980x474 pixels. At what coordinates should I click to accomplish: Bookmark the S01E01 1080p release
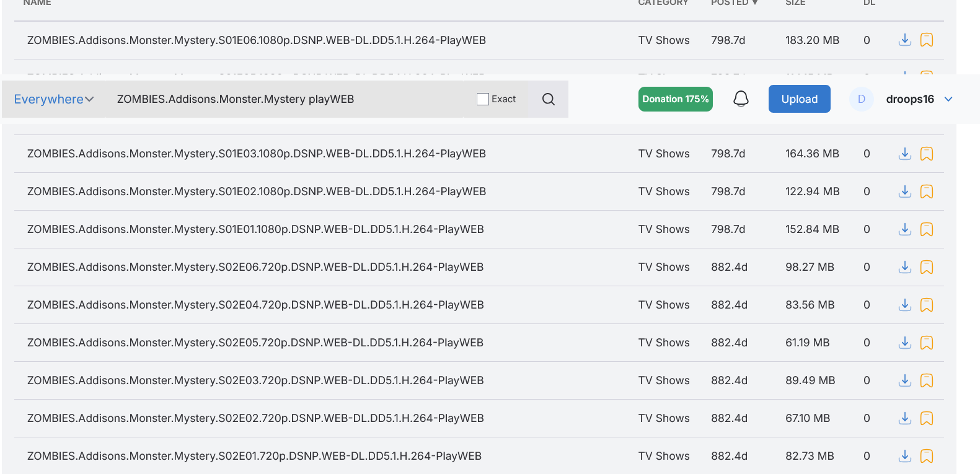click(926, 229)
